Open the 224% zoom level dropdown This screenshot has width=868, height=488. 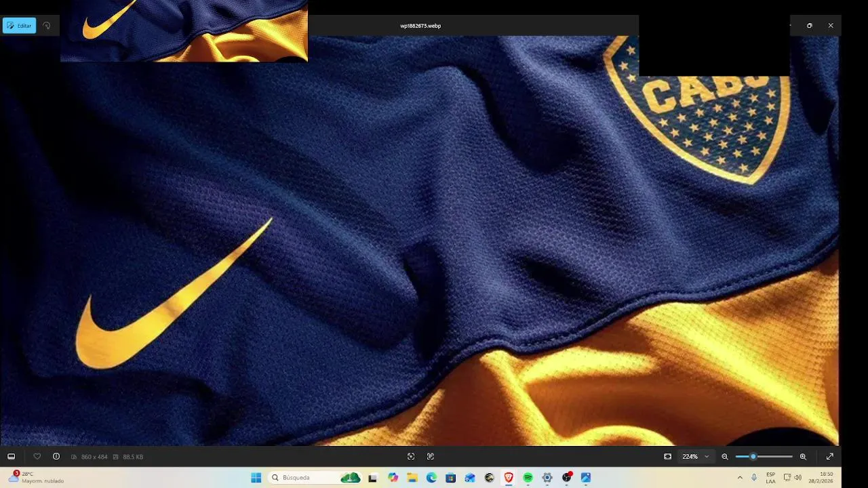point(696,457)
